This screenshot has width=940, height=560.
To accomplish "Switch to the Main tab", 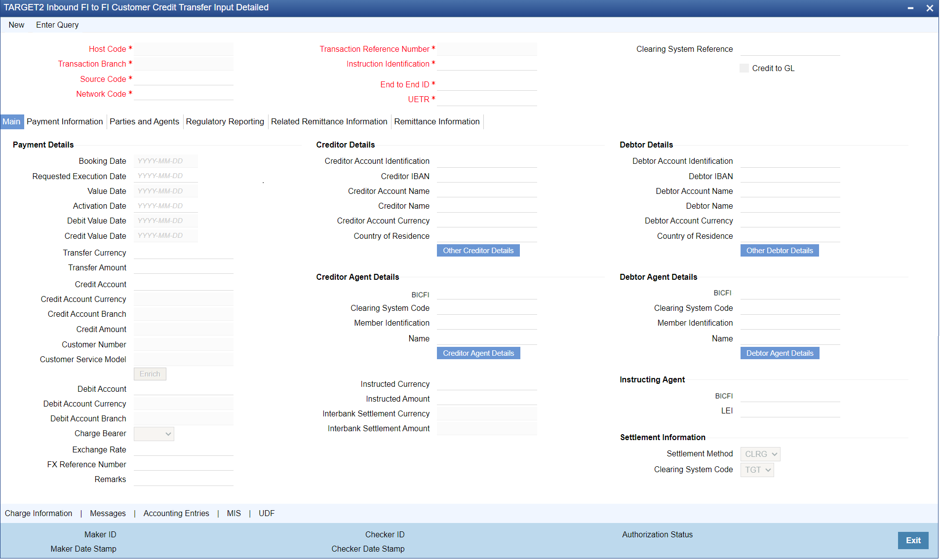I will (11, 122).
